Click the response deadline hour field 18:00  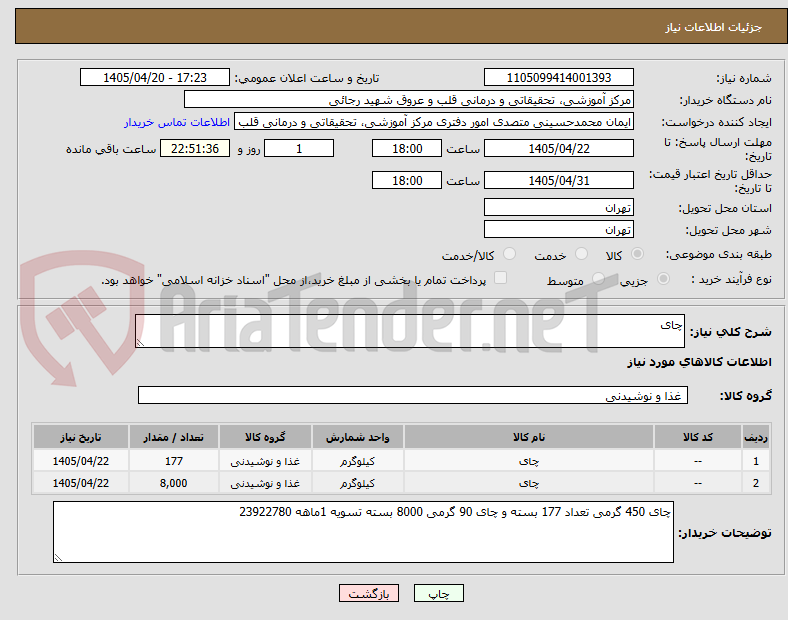407,148
